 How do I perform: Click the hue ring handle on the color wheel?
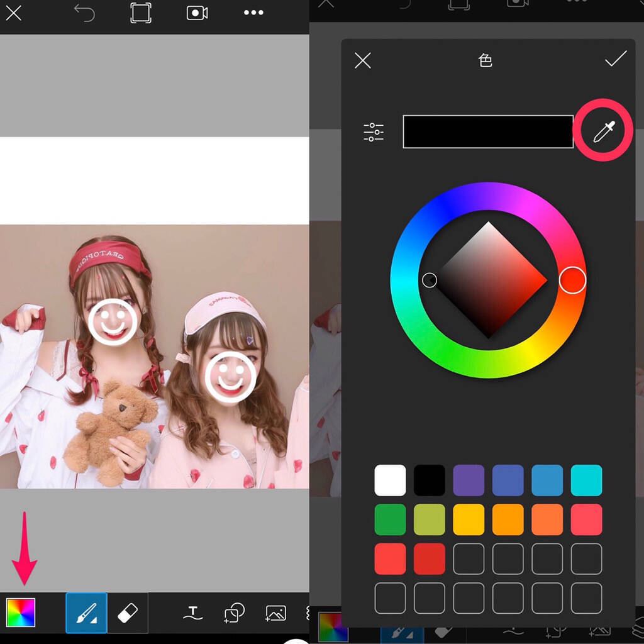[x=572, y=280]
